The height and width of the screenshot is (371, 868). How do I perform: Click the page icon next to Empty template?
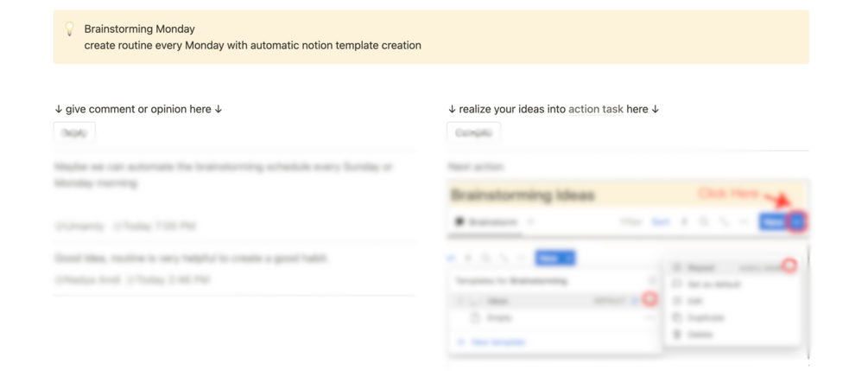[x=474, y=318]
